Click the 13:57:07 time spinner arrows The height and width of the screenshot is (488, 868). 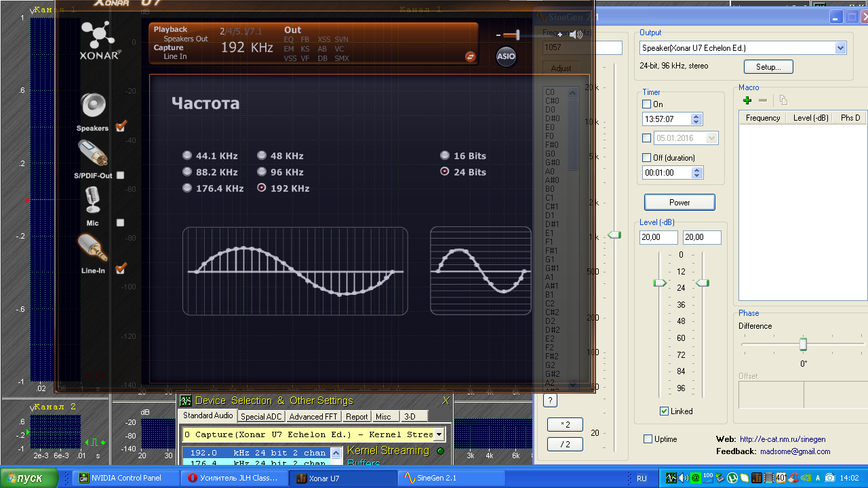pos(696,119)
